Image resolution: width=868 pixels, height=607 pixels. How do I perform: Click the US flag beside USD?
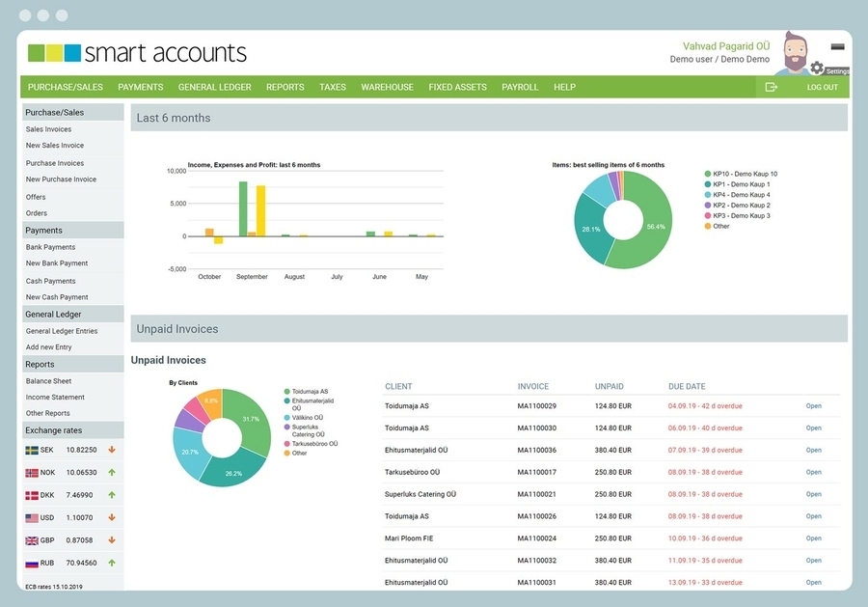[x=32, y=518]
